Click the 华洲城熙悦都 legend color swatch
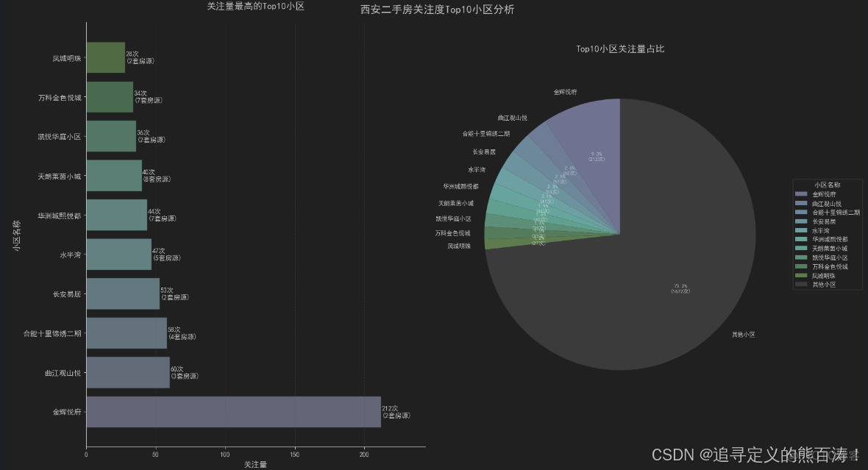 pyautogui.click(x=801, y=239)
